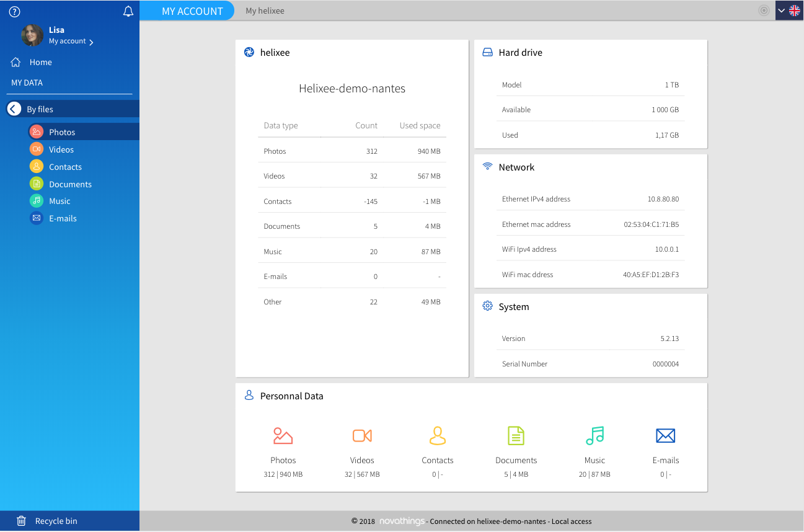The image size is (804, 532).
Task: Click the Data type column header
Action: click(281, 125)
